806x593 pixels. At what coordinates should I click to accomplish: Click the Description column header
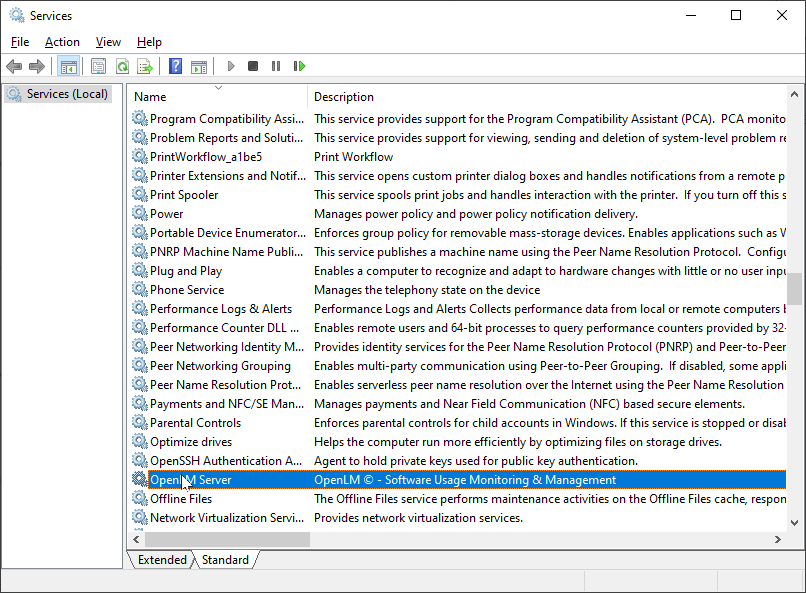click(x=344, y=97)
